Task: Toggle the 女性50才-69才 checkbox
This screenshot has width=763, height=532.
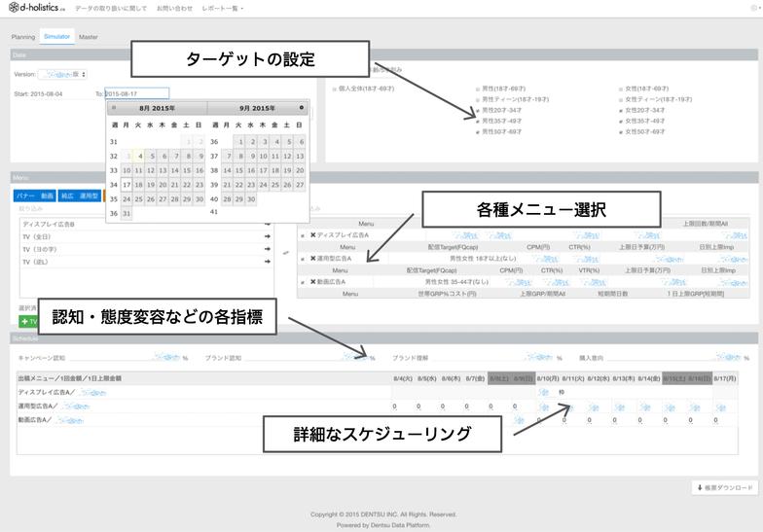Action: tap(621, 131)
